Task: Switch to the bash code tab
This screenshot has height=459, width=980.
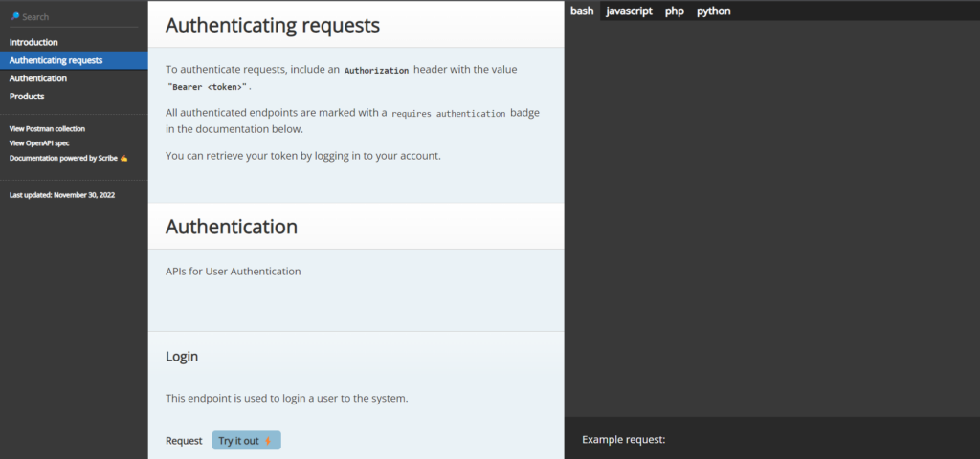Action: click(582, 11)
